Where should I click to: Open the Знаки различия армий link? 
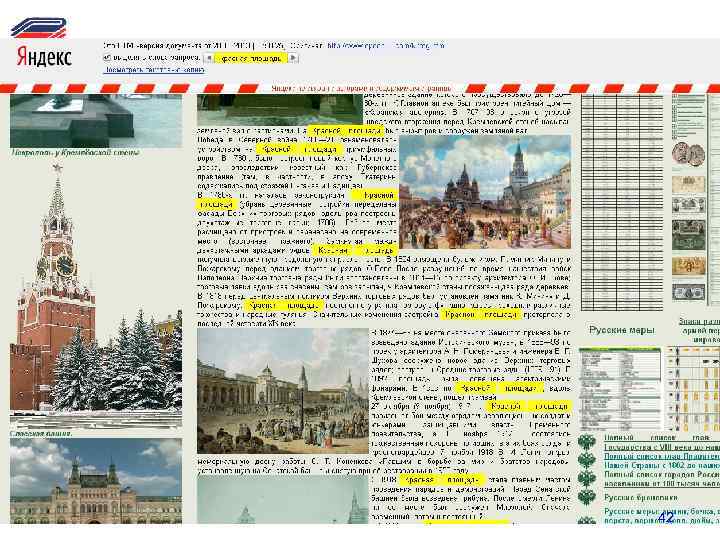pos(699,331)
